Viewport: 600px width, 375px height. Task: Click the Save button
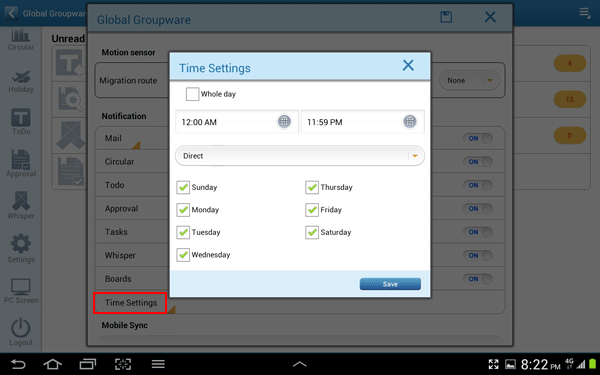390,284
